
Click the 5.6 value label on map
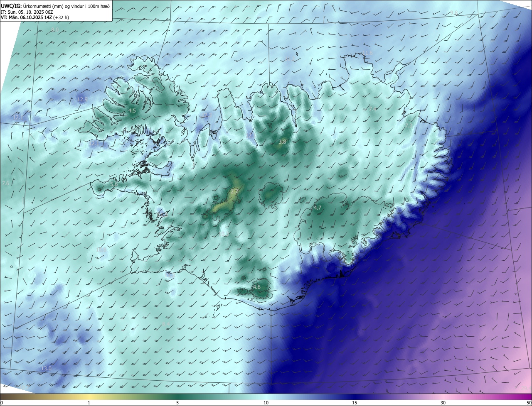(114, 184)
